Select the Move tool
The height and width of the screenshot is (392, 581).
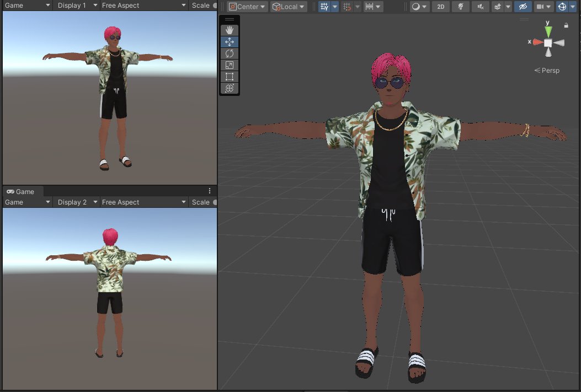pos(230,42)
